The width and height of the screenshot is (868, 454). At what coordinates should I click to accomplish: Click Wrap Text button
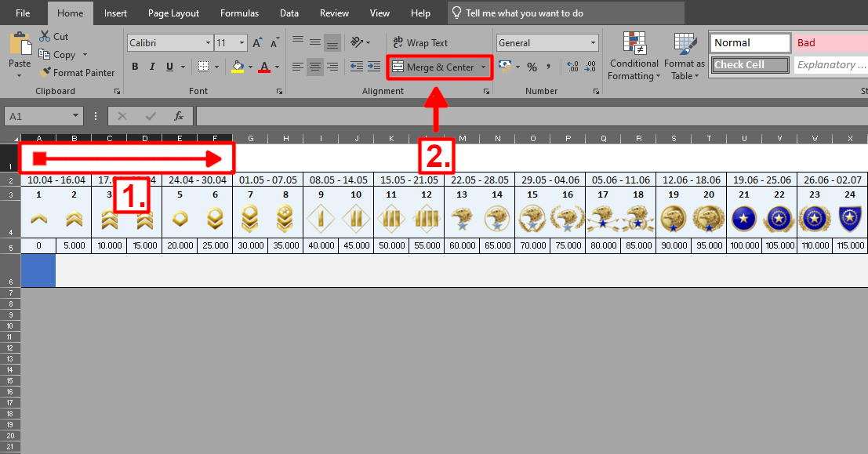click(420, 42)
